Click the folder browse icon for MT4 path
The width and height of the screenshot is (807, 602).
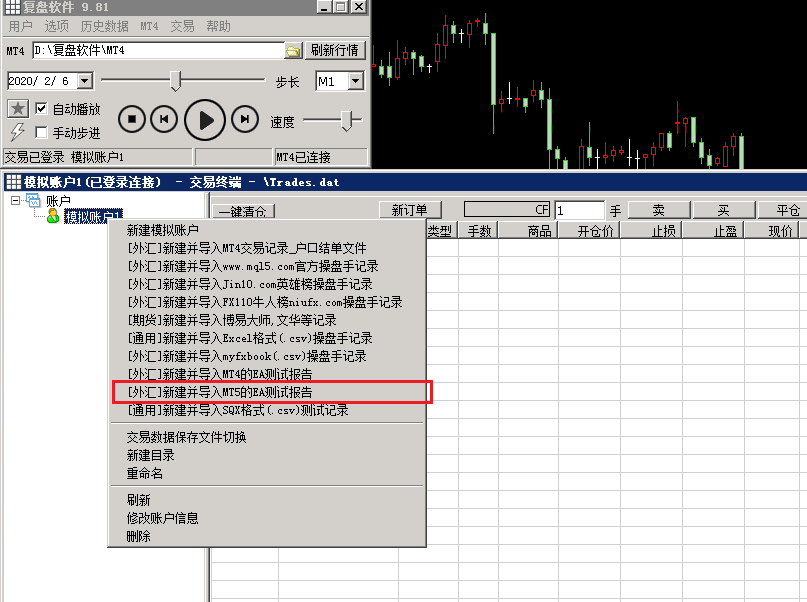point(293,50)
